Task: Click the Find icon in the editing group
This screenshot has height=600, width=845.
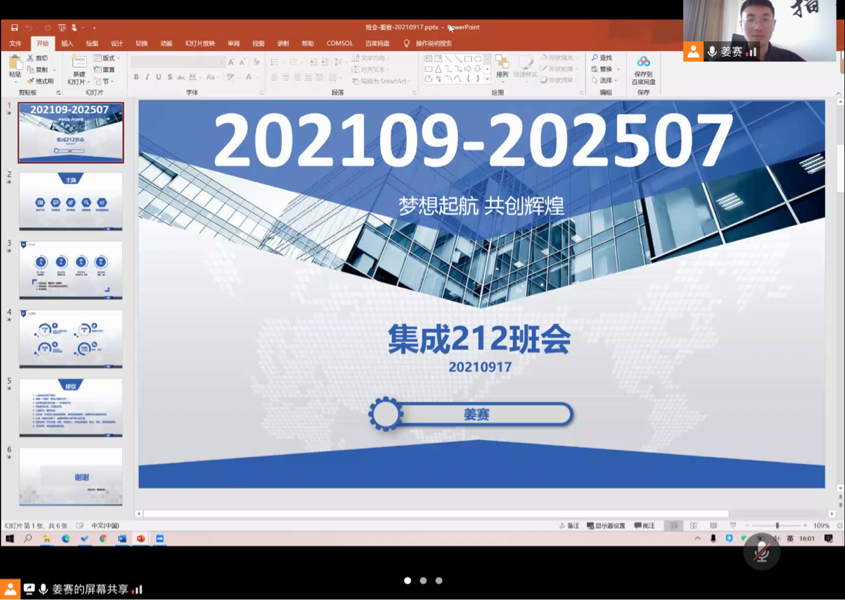Action: [x=602, y=58]
